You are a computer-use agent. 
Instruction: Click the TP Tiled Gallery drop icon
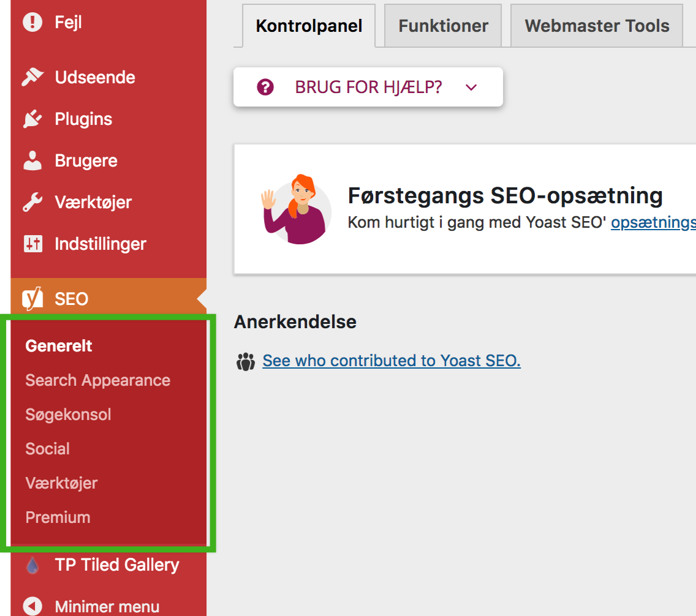click(x=32, y=565)
